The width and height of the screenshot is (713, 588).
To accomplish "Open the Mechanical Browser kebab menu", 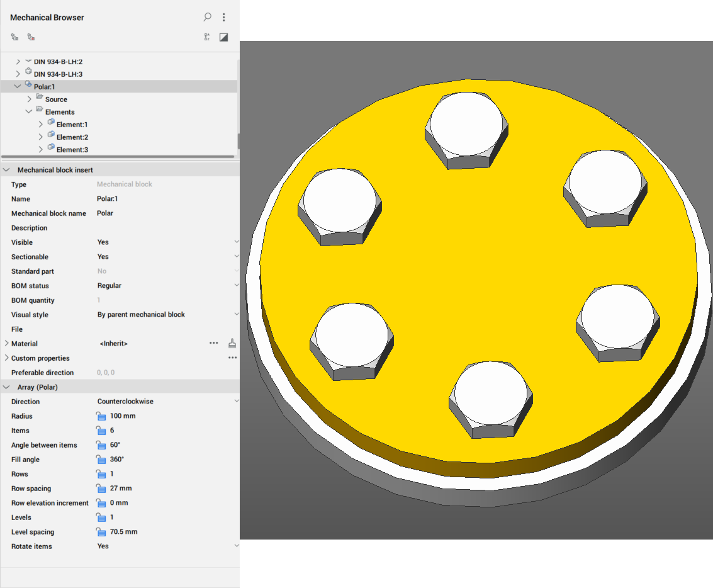I will coord(224,18).
